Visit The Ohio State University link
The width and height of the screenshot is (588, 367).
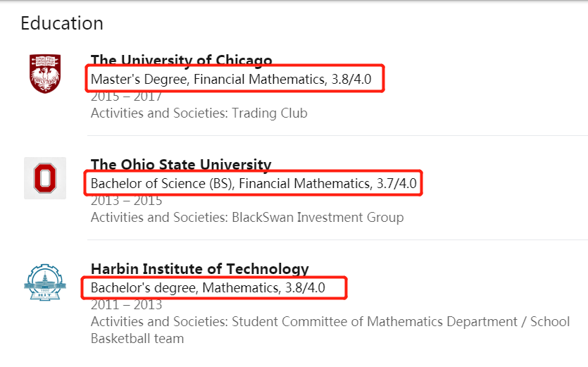pyautogui.click(x=181, y=165)
